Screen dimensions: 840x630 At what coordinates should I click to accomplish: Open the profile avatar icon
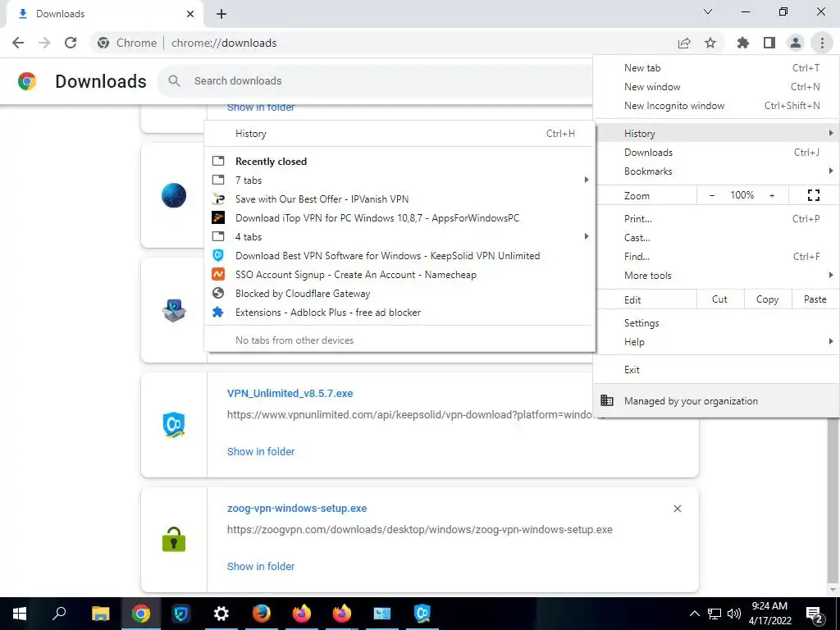click(796, 43)
